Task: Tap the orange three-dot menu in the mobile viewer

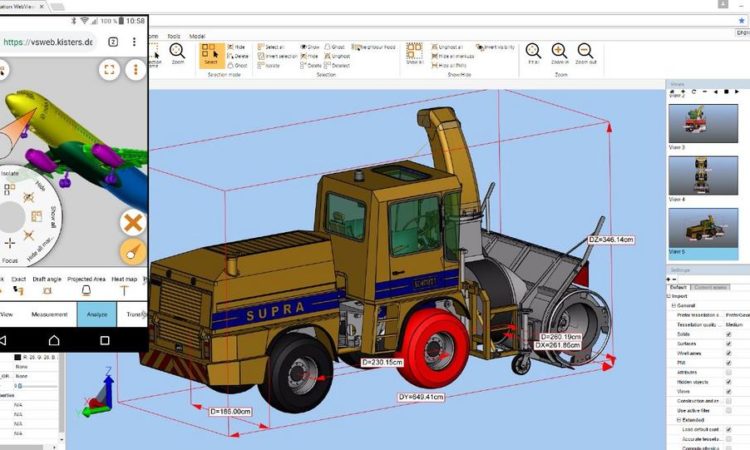Action: click(x=135, y=70)
